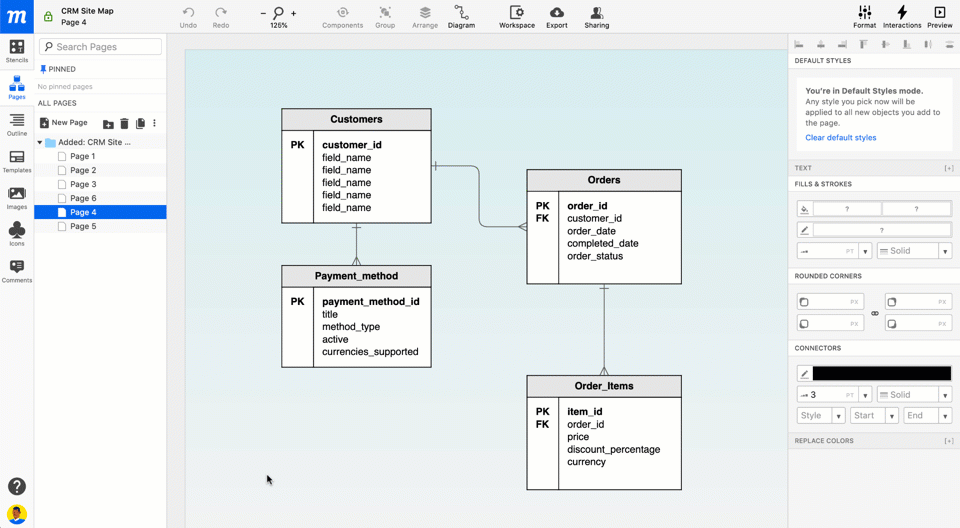This screenshot has height=528, width=960.
Task: Select Page 2 in the pages list
Action: tap(83, 170)
